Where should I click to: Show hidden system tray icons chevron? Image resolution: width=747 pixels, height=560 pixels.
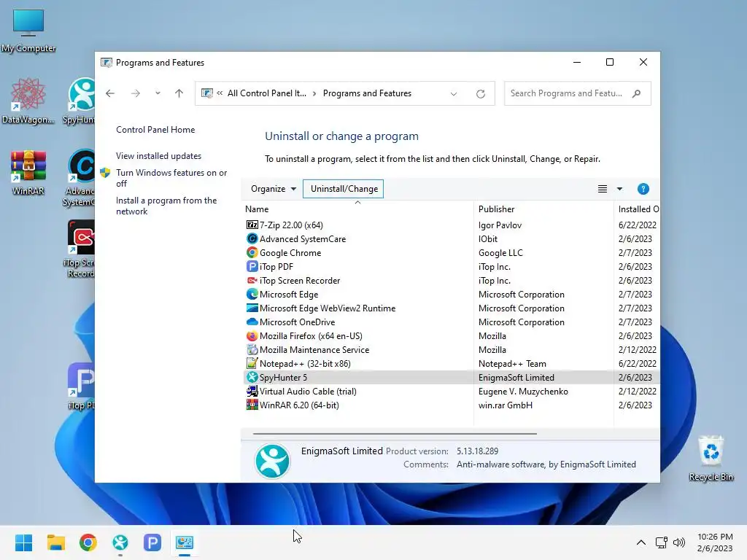pos(641,542)
